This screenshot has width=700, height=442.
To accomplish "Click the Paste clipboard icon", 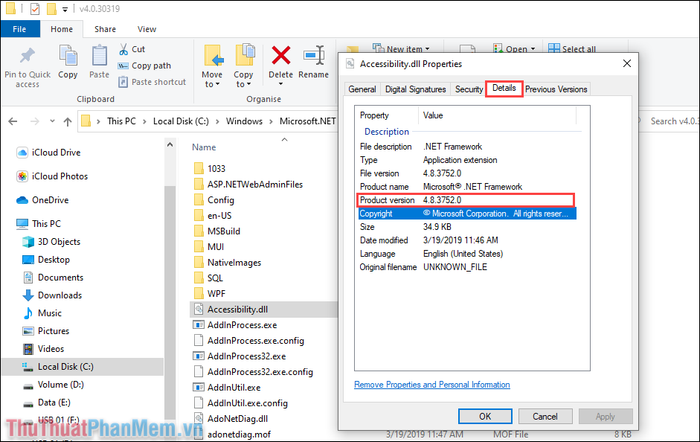I will [x=99, y=56].
